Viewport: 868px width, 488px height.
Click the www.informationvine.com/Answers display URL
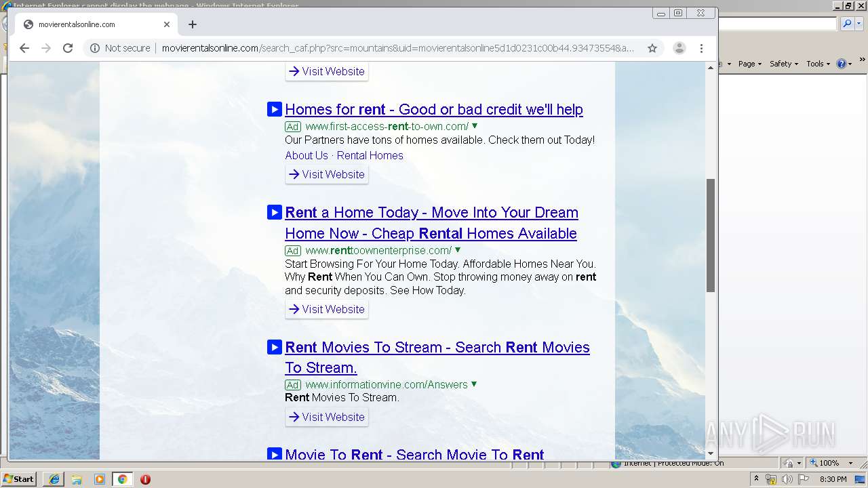[387, 384]
